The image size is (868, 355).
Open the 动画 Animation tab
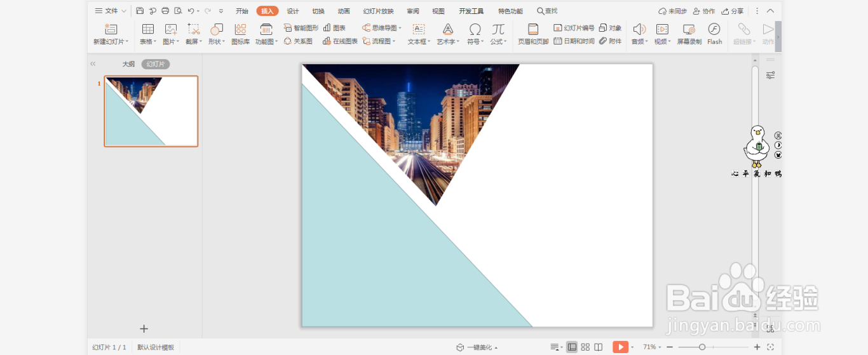point(344,11)
